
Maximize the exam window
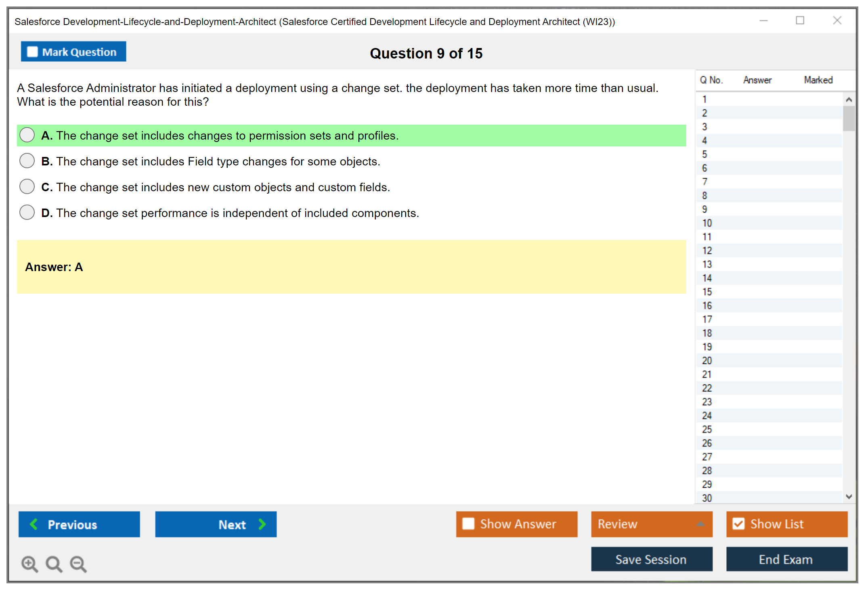[800, 21]
